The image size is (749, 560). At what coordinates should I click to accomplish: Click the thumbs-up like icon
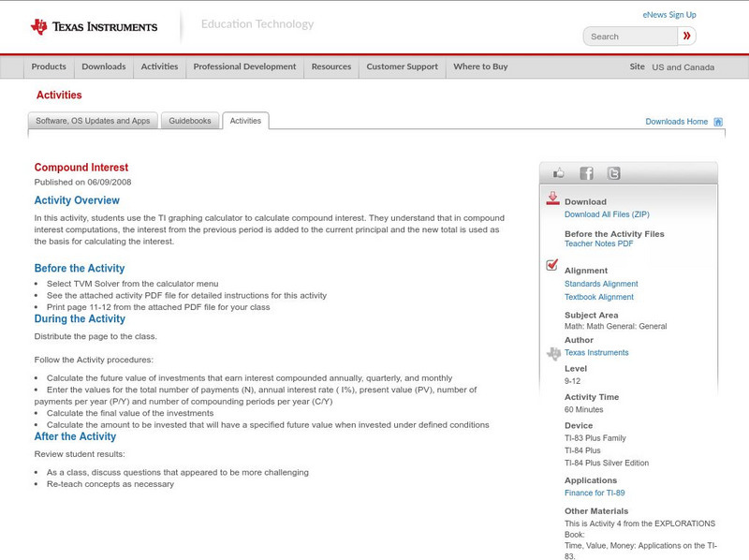click(x=558, y=173)
